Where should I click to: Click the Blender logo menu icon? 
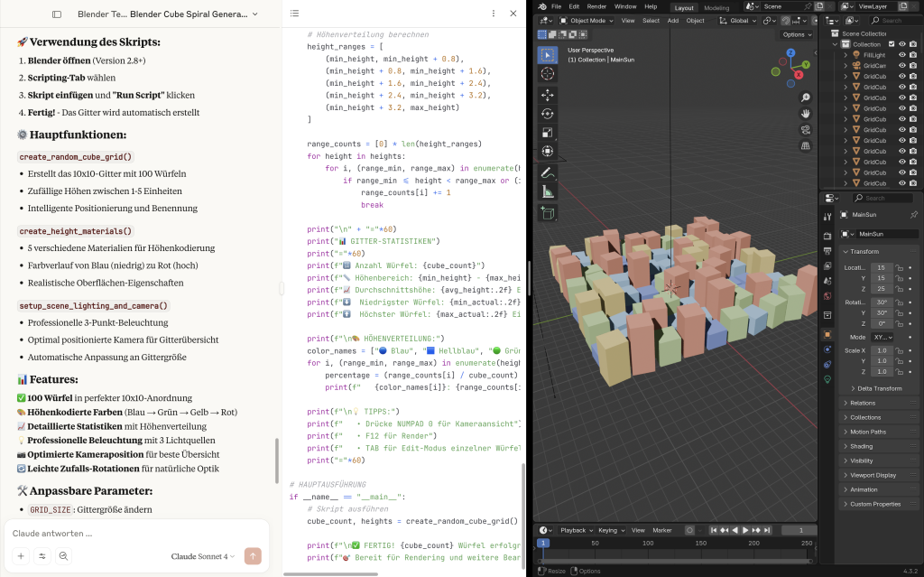pyautogui.click(x=541, y=6)
